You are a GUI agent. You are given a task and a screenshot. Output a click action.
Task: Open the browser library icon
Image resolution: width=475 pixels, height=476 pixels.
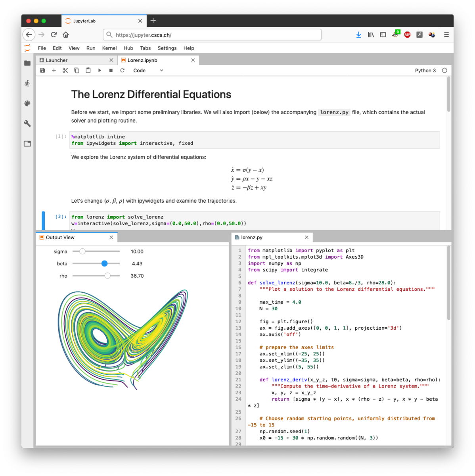pyautogui.click(x=371, y=35)
